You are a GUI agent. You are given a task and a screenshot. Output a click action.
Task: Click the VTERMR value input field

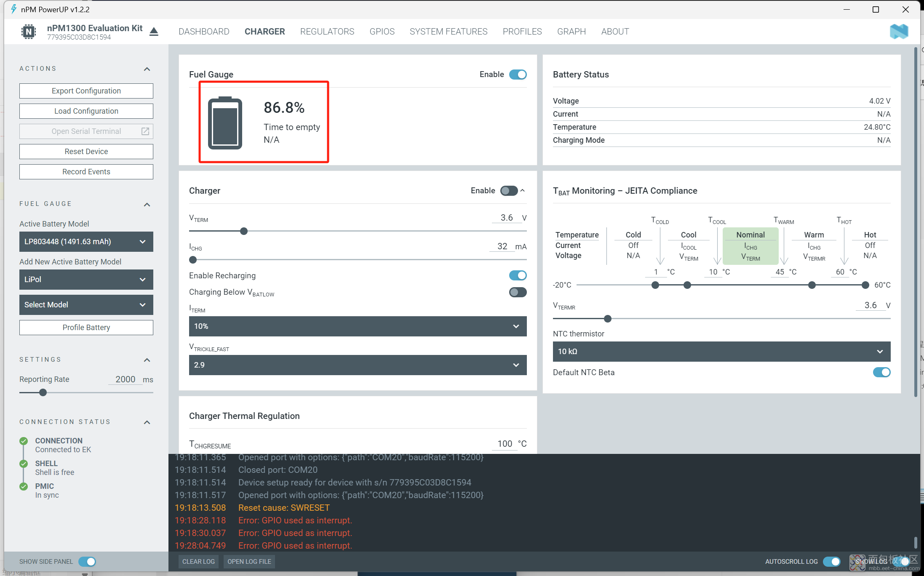click(871, 305)
